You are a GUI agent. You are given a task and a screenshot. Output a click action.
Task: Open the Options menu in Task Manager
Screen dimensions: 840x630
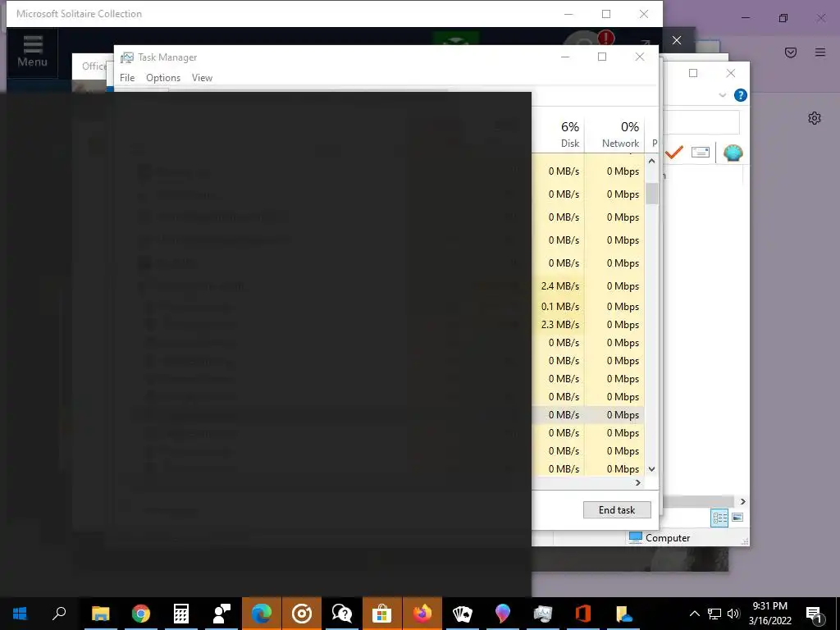point(163,78)
